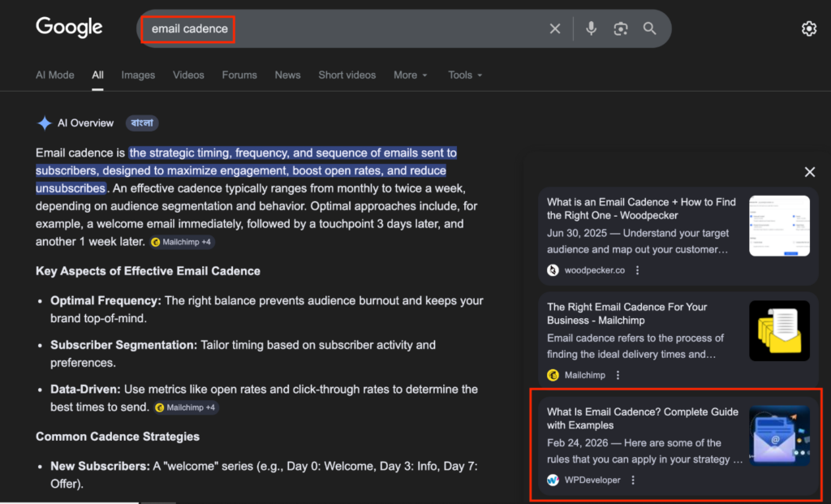Click the Optimal Frequency bullet
Viewport: 831px width, 504px height.
(266, 309)
